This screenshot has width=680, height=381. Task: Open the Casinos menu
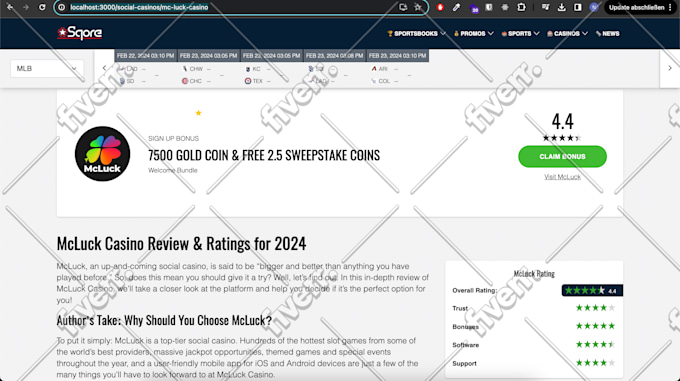point(567,33)
